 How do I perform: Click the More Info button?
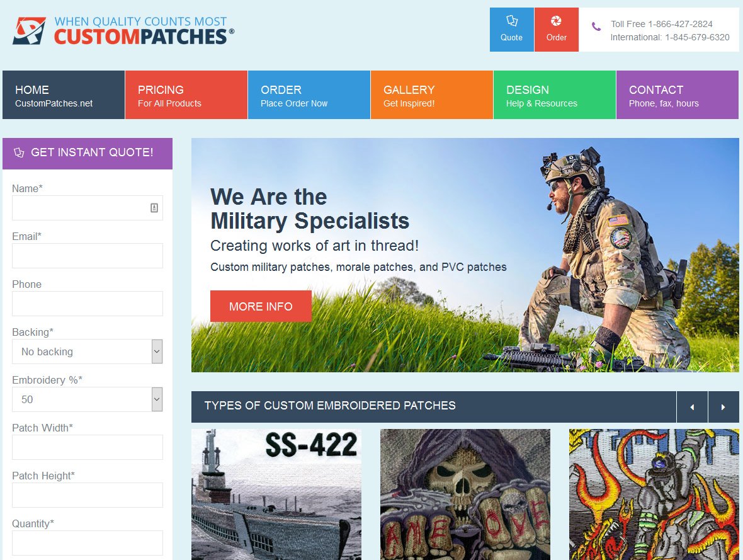[261, 306]
